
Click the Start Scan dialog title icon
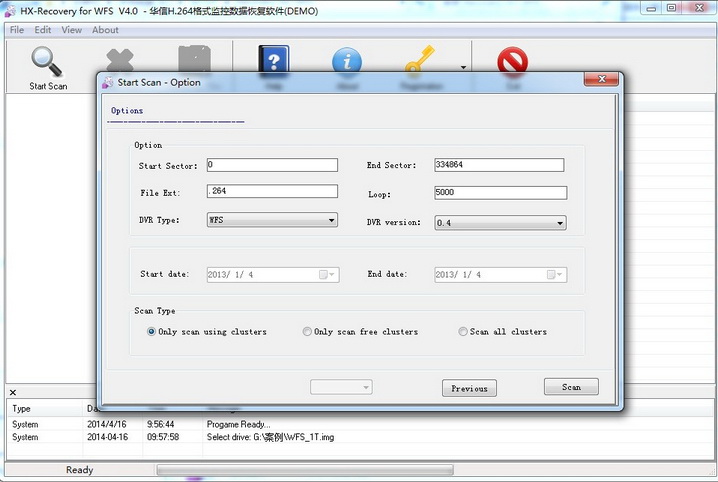click(108, 82)
